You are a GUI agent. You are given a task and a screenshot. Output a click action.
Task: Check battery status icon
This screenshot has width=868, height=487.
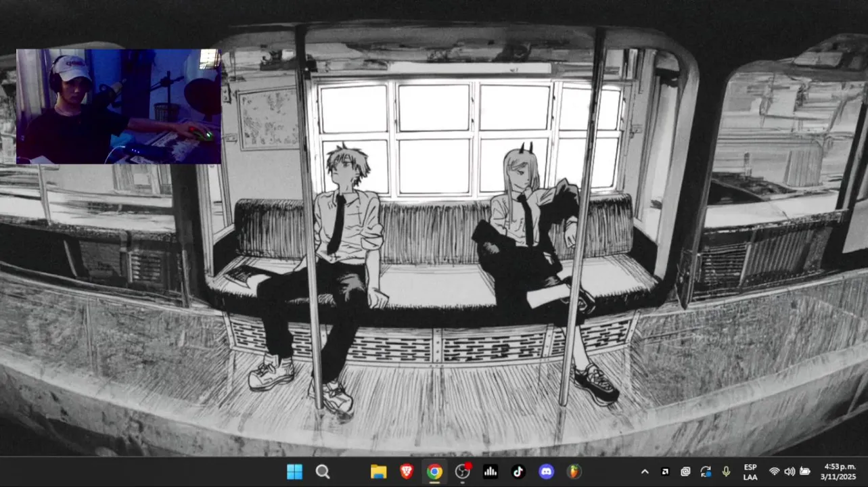click(805, 471)
